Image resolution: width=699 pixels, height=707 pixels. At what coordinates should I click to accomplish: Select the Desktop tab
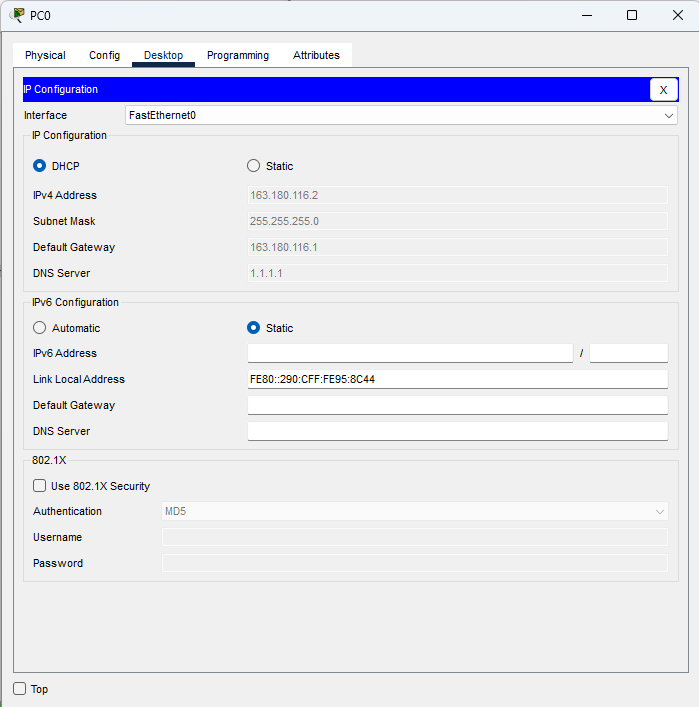click(x=163, y=55)
